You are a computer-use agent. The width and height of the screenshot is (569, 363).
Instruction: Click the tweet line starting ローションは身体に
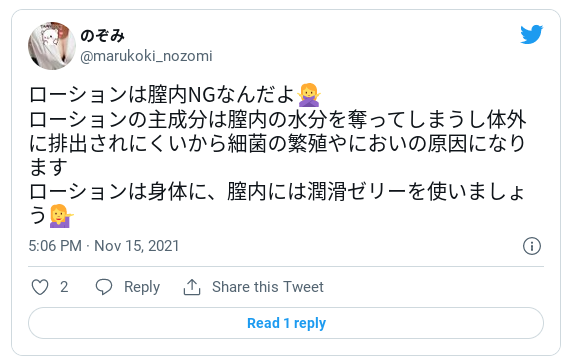pyautogui.click(x=278, y=192)
